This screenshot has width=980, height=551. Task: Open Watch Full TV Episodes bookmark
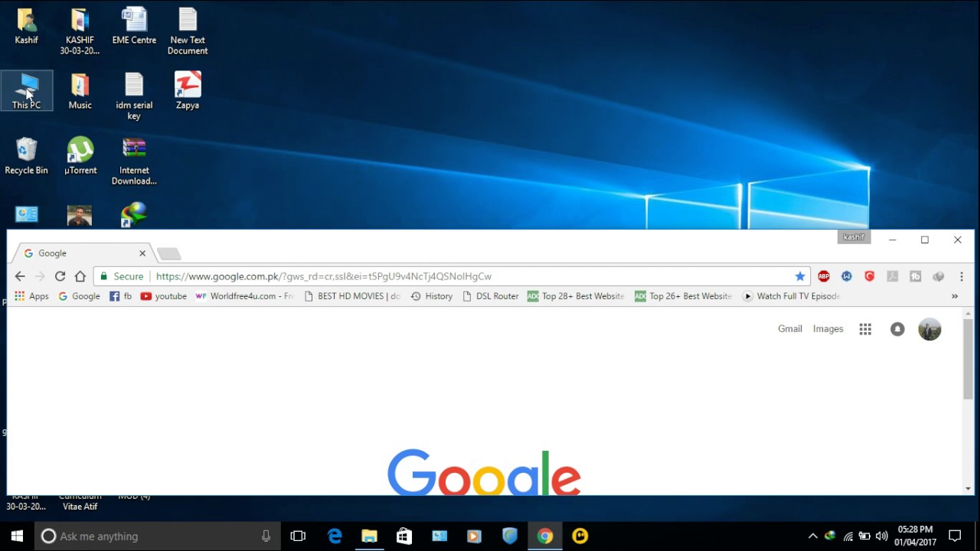(x=792, y=296)
